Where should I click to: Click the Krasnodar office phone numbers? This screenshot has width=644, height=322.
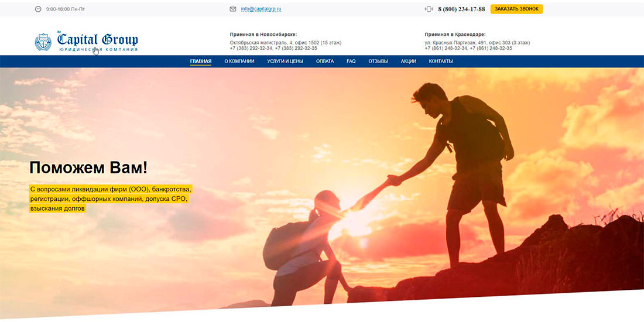point(468,49)
